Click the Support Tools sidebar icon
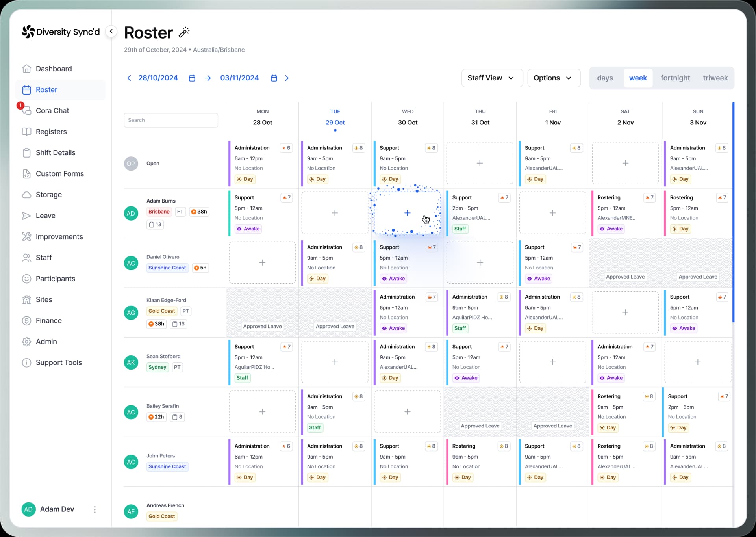Screen dimensions: 756x537 (x=26, y=362)
